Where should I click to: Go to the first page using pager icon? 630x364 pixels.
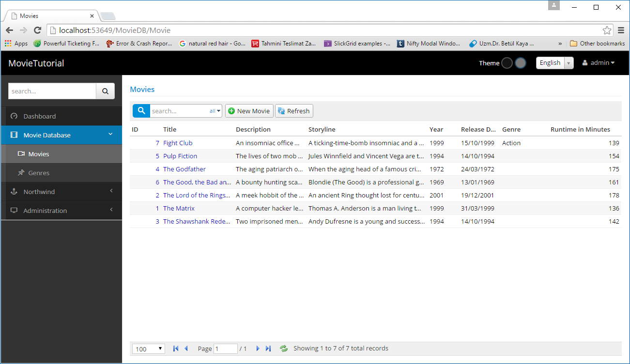click(x=175, y=349)
